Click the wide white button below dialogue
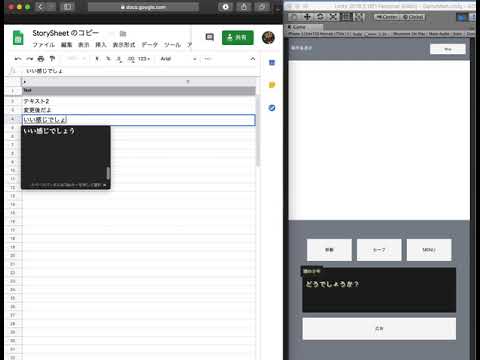Screen dimensions: 480x360 379,329
